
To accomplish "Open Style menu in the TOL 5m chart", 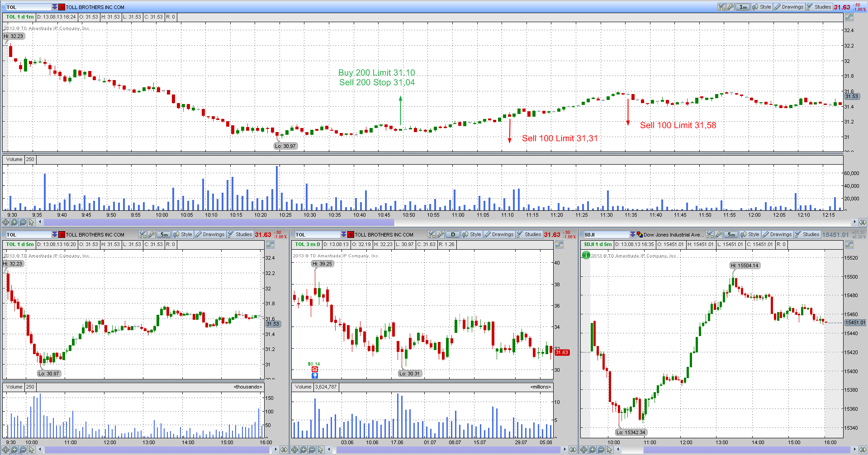I will pos(183,234).
